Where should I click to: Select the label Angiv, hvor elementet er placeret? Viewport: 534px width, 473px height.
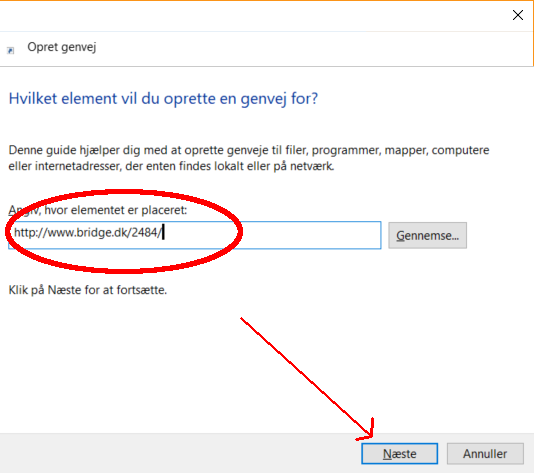click(x=98, y=210)
